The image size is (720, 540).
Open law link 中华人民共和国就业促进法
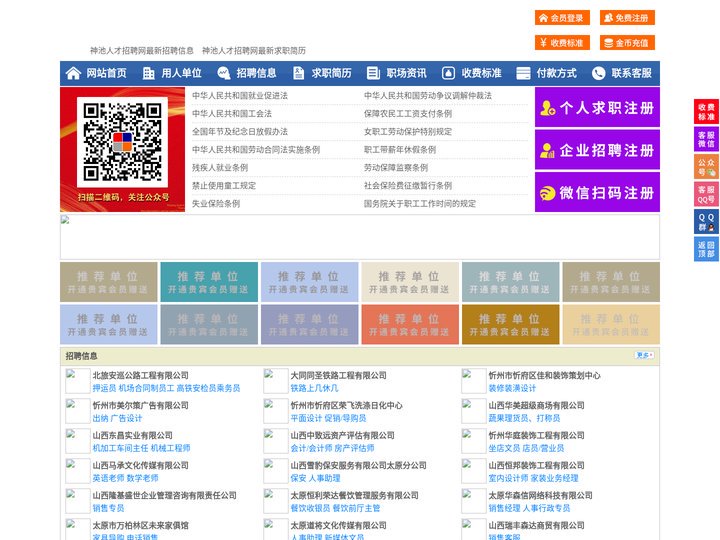tap(240, 96)
